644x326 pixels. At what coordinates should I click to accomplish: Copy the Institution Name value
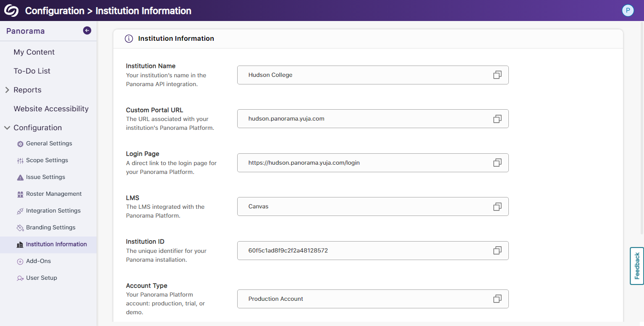pyautogui.click(x=497, y=75)
